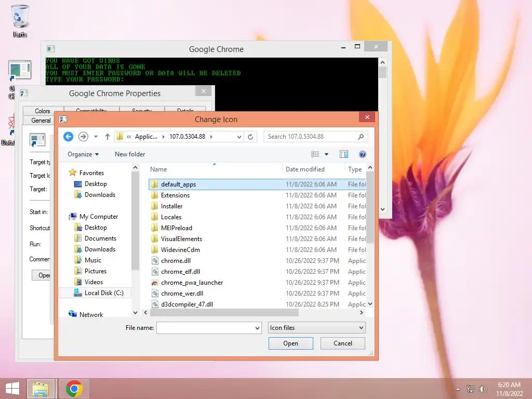Open File Explorer from the taskbar
This screenshot has width=532, height=399.
click(41, 389)
